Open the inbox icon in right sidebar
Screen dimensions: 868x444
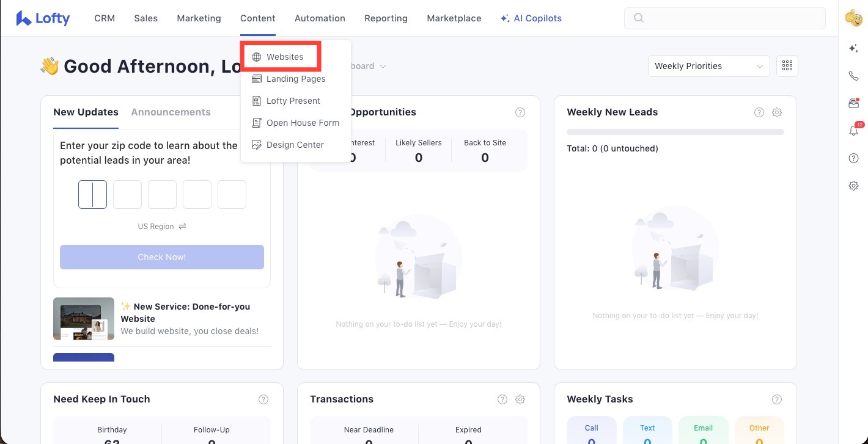pos(854,104)
